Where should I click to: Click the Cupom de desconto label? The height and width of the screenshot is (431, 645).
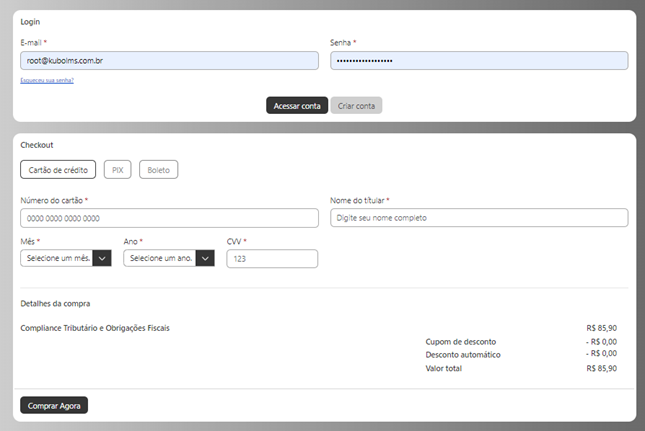point(461,341)
